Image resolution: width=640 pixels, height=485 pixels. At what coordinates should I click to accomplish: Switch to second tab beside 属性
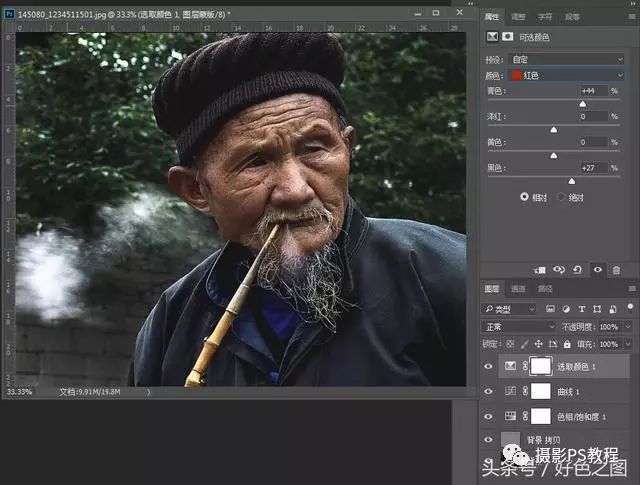[518, 17]
